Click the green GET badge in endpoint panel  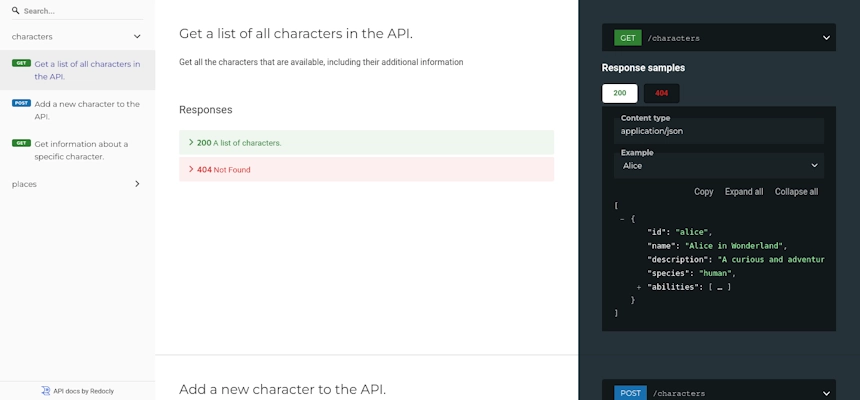[x=627, y=38]
